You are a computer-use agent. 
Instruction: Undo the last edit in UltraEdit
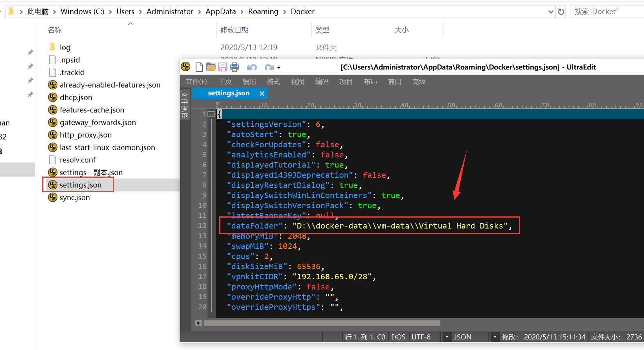(252, 67)
